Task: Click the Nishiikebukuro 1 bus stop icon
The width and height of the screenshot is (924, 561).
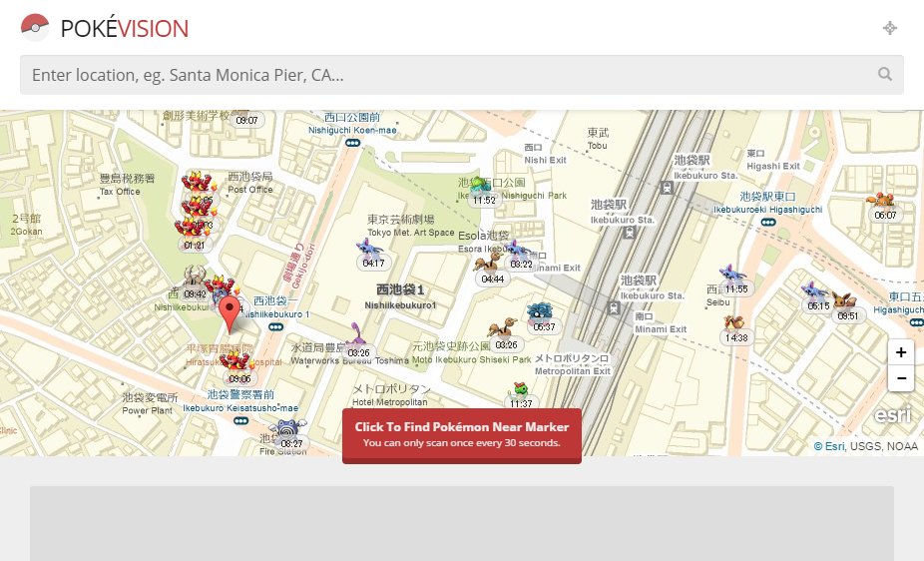Action: coord(275,327)
